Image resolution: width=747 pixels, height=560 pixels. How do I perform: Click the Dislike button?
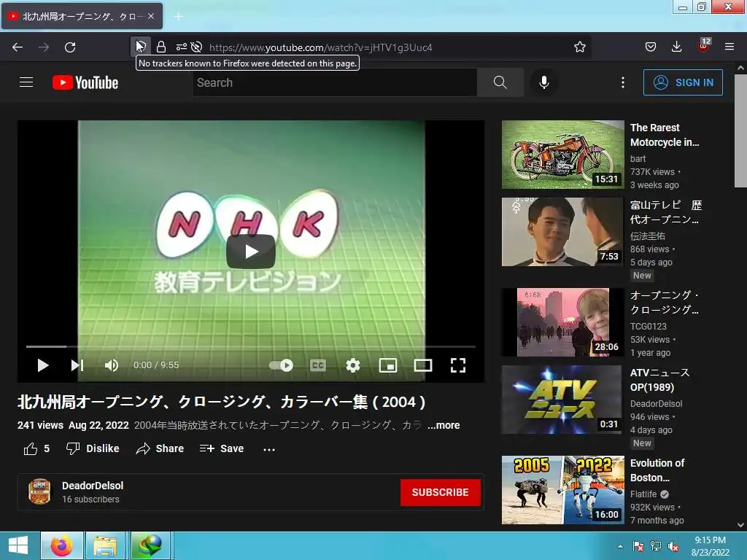click(x=93, y=448)
